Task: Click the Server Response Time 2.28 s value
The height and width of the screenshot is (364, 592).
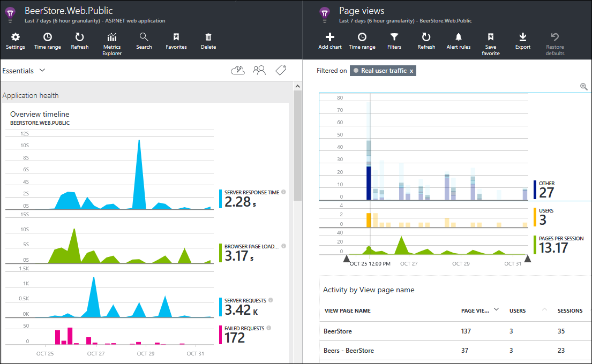Action: (x=240, y=202)
